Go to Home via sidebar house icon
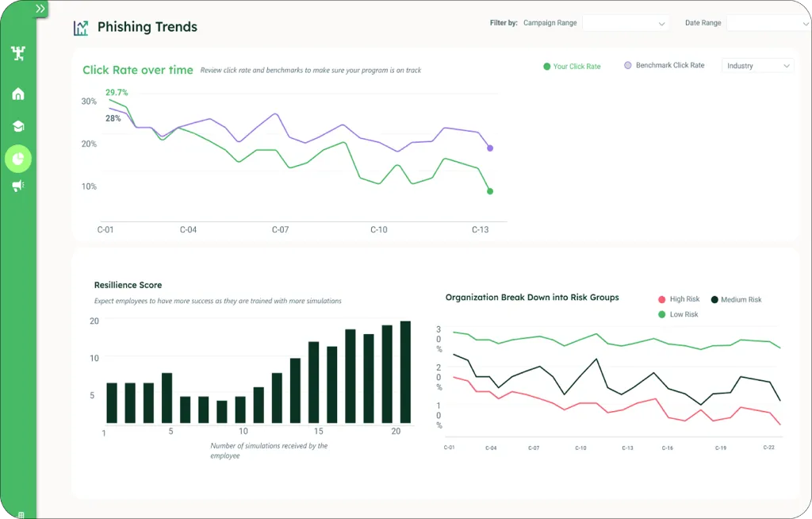 (18, 94)
